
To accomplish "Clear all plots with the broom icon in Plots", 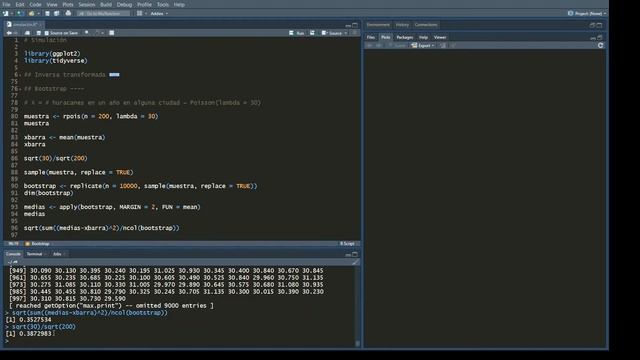I will tap(453, 45).
